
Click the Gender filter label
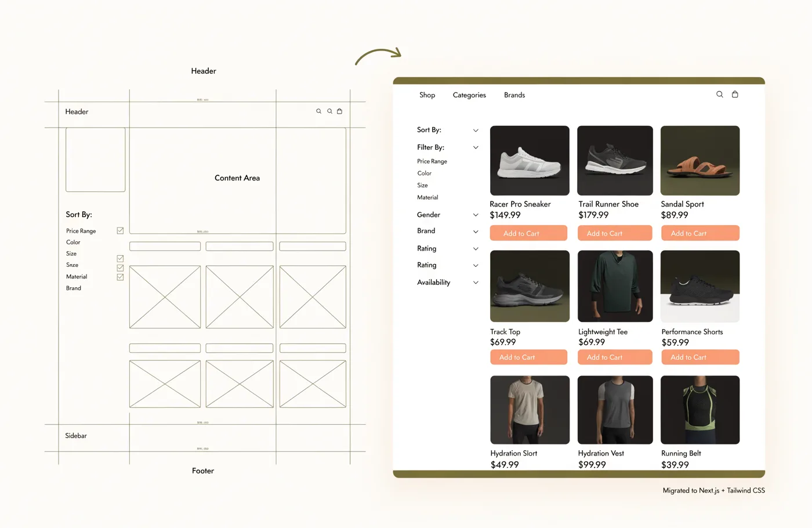[429, 215]
